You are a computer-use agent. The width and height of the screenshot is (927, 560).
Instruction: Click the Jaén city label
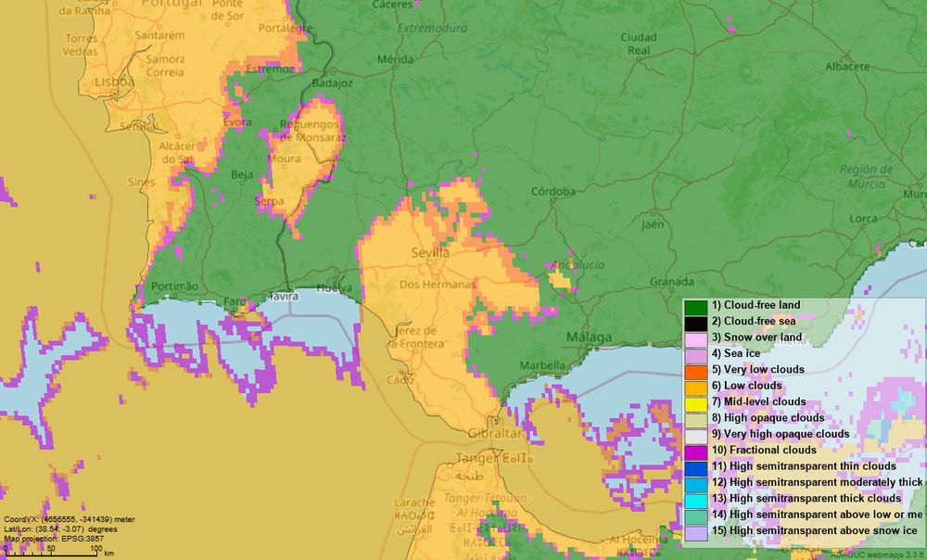point(653,224)
